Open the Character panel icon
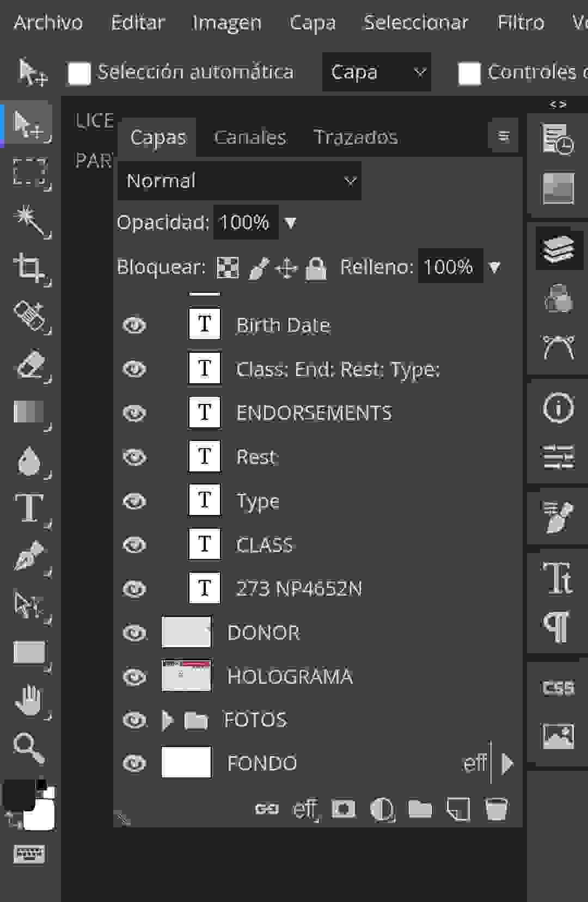This screenshot has width=588, height=902. click(x=558, y=578)
